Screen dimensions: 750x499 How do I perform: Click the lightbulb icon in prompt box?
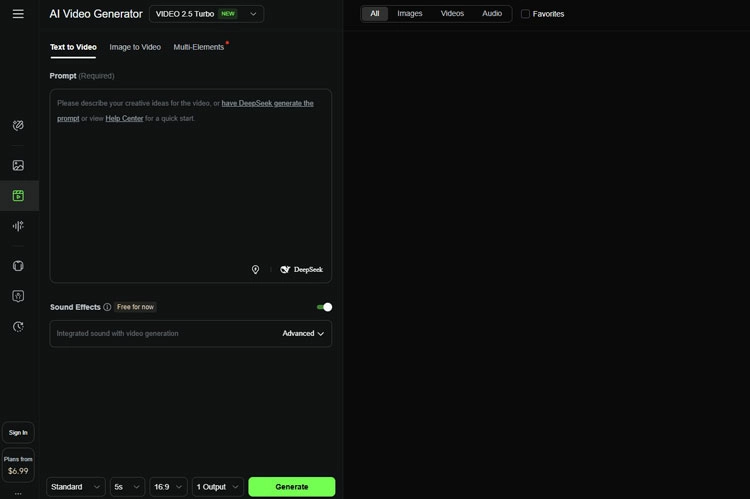[255, 269]
